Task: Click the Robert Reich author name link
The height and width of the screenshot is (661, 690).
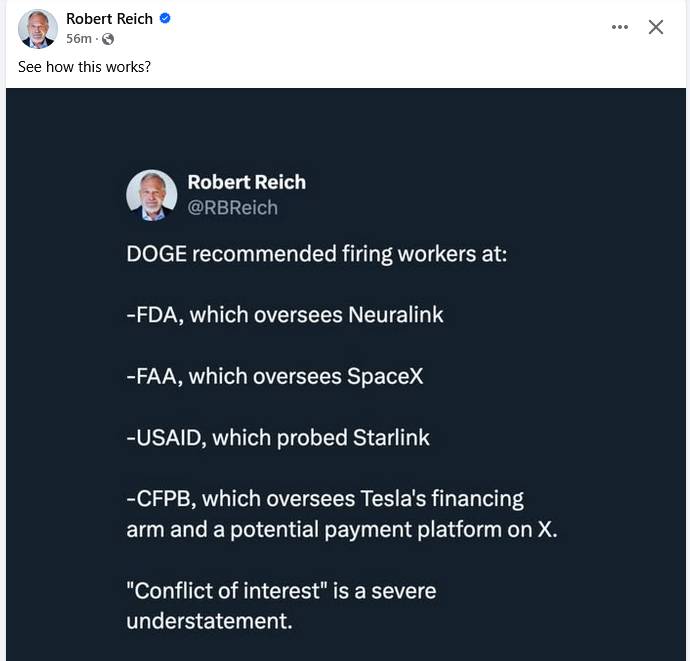Action: pyautogui.click(x=109, y=18)
